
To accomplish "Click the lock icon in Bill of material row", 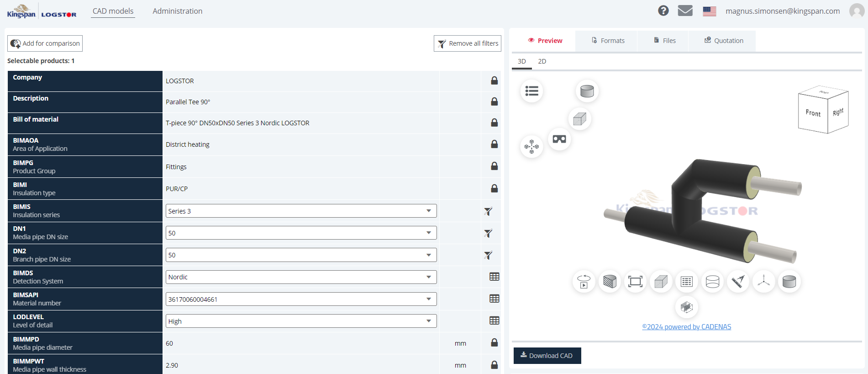I will click(x=494, y=123).
